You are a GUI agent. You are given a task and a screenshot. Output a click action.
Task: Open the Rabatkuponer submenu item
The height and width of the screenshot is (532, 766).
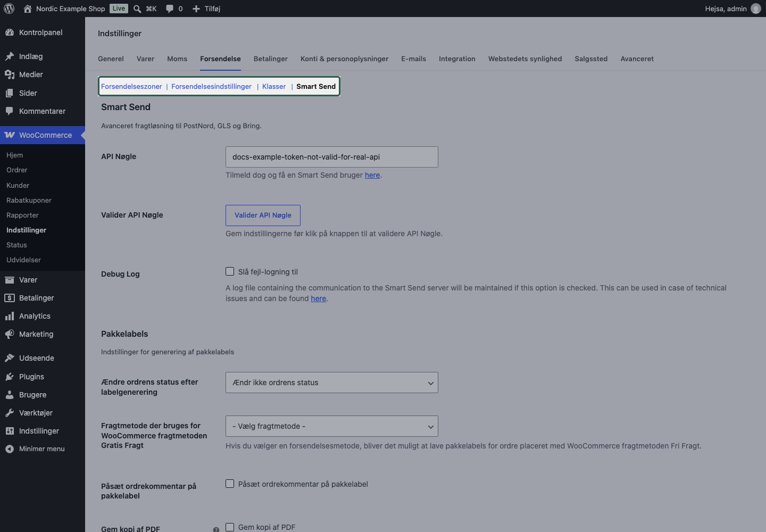[x=29, y=200]
